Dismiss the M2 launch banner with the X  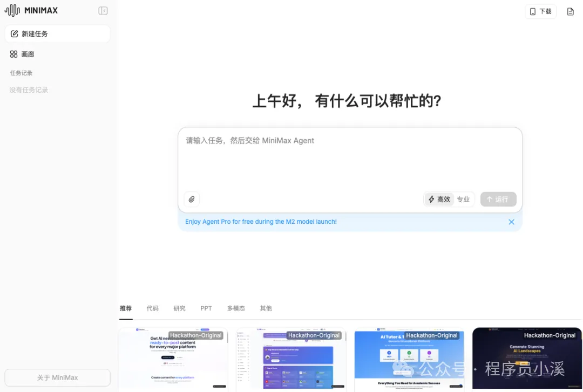pyautogui.click(x=511, y=222)
